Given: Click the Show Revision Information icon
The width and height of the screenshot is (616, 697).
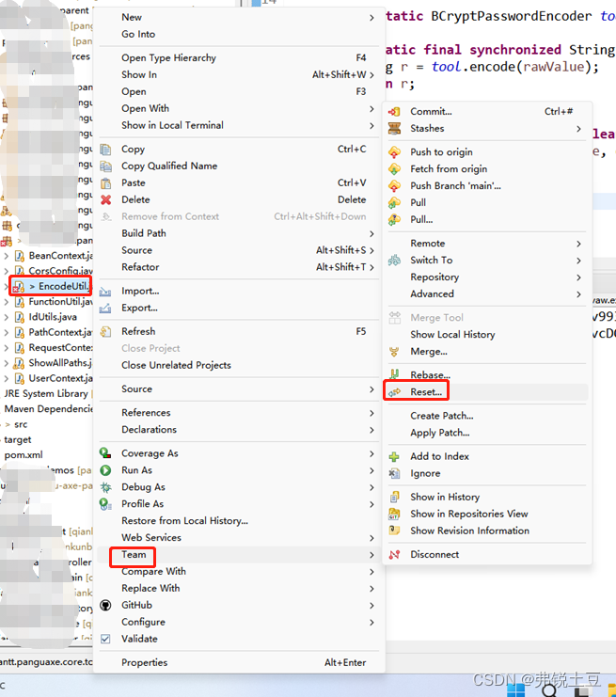Looking at the screenshot, I should click(x=394, y=531).
